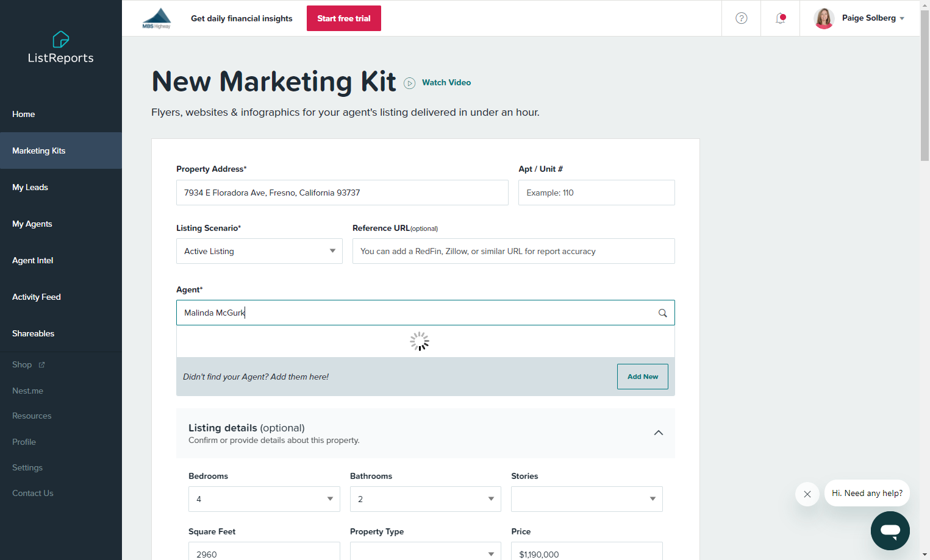The height and width of the screenshot is (560, 930).
Task: Open the chat messenger bubble
Action: pos(890,531)
